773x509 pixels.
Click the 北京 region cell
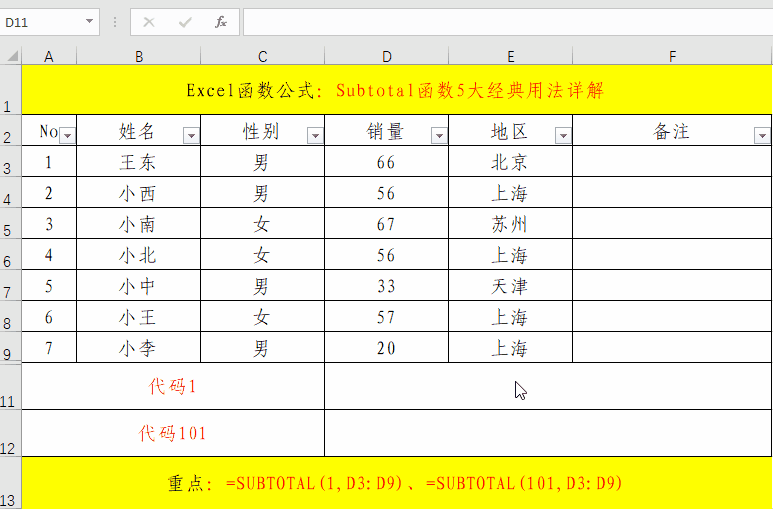point(510,161)
